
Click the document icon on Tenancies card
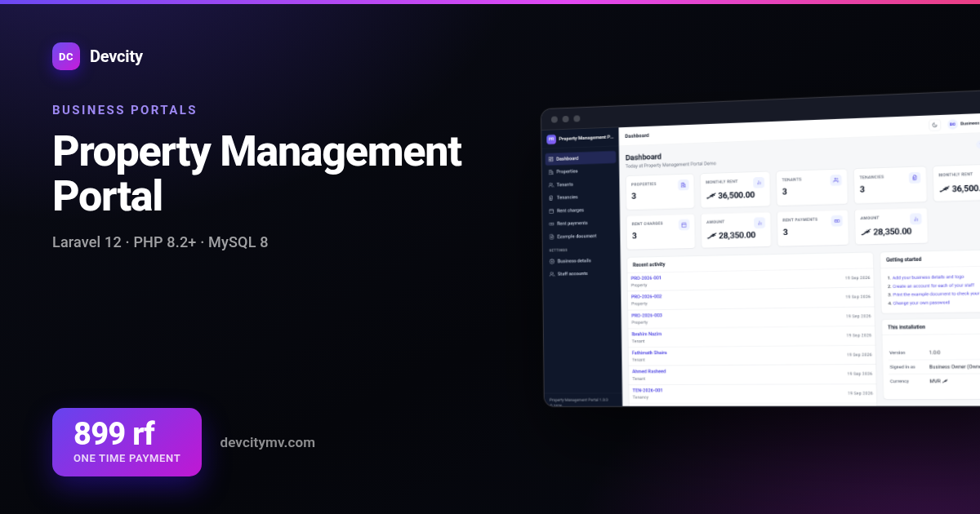(x=915, y=177)
